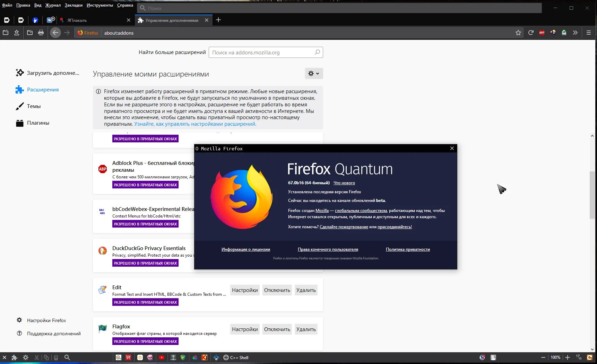Click the orange refresh icon in bottom-right corner

589,357
